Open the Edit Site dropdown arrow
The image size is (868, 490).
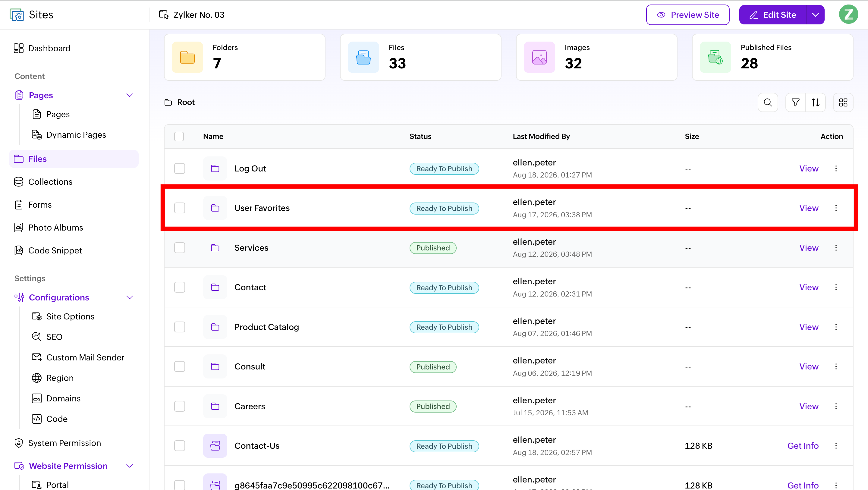[816, 15]
